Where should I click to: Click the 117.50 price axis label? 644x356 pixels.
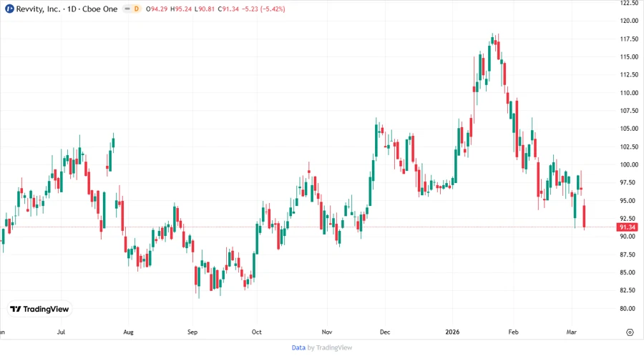pyautogui.click(x=629, y=39)
